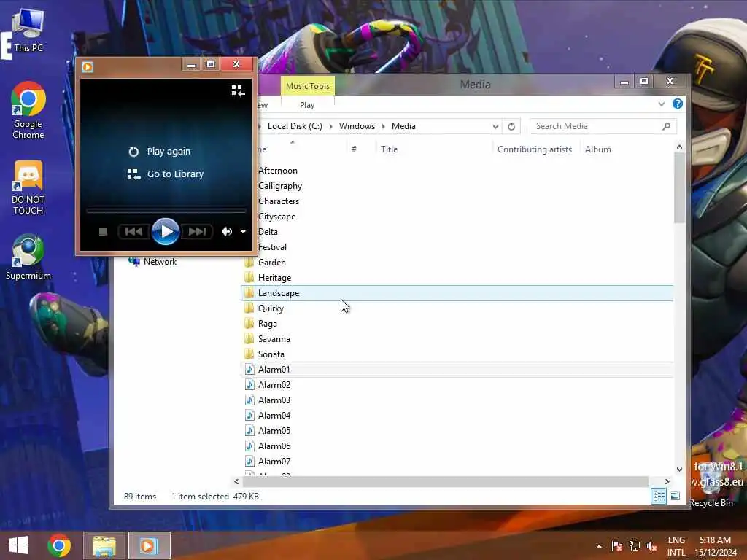
Task: Sort by the # column header
Action: (354, 149)
